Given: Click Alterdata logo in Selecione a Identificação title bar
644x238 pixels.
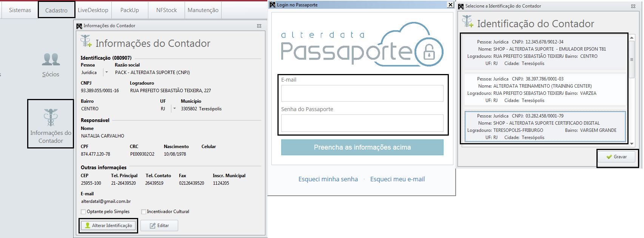Looking at the screenshot, I should tap(461, 6).
